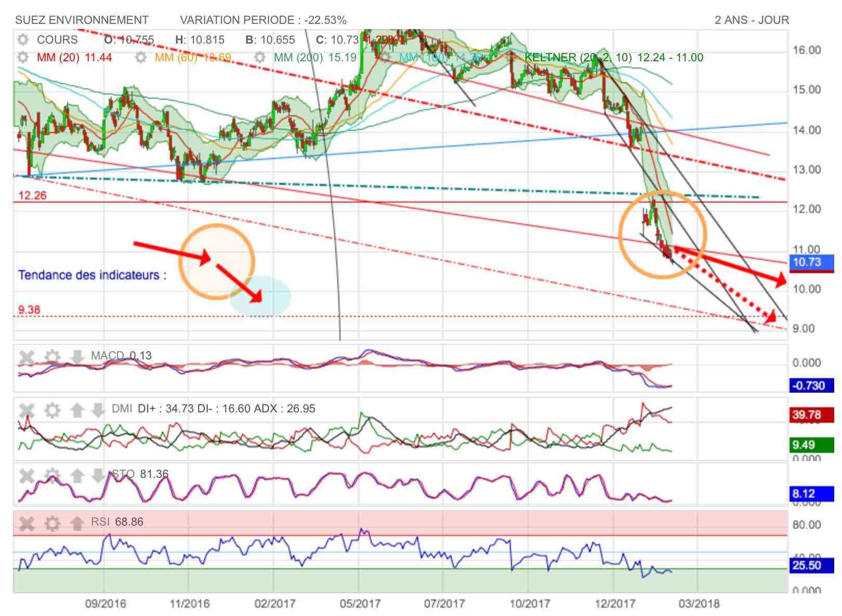
Task: Move the STO panel down
Action: point(98,475)
